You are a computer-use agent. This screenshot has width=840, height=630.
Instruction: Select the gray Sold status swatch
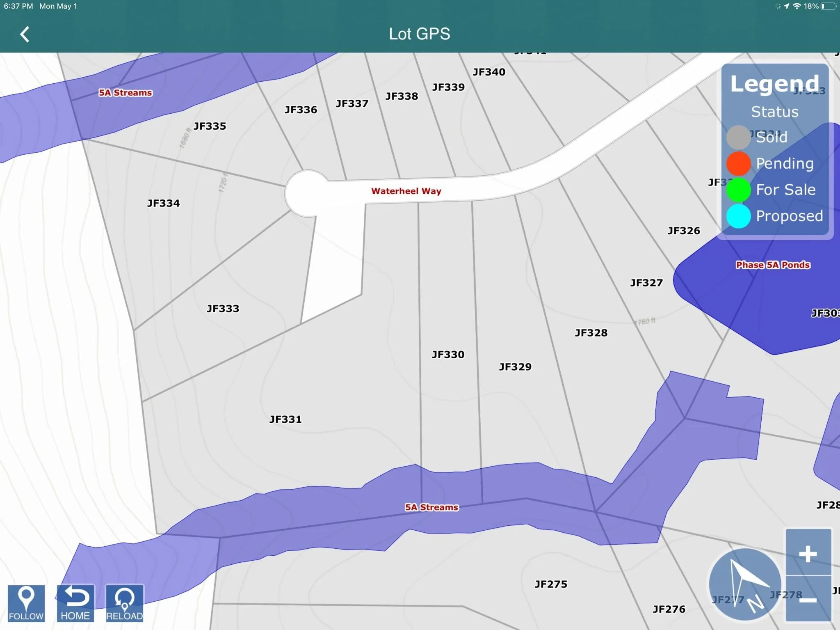click(x=738, y=137)
